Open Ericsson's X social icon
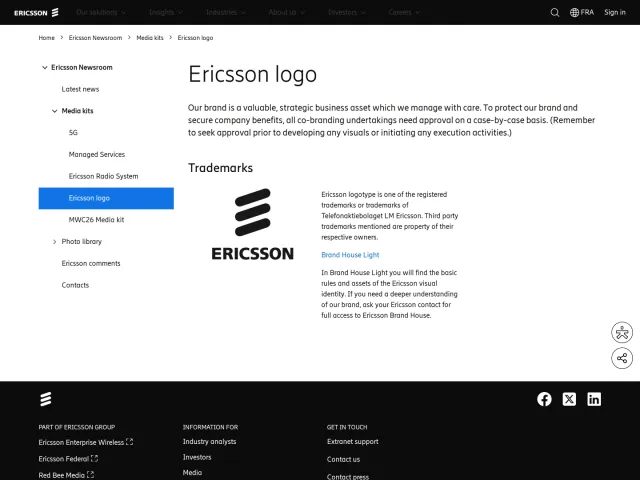Screen dimensions: 640x480 pyautogui.click(x=569, y=399)
